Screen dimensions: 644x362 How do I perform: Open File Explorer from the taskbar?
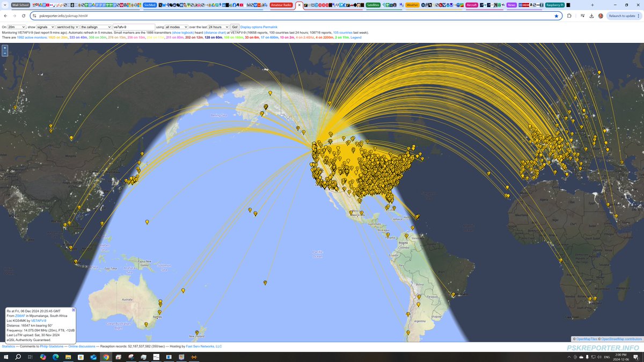[x=68, y=357]
